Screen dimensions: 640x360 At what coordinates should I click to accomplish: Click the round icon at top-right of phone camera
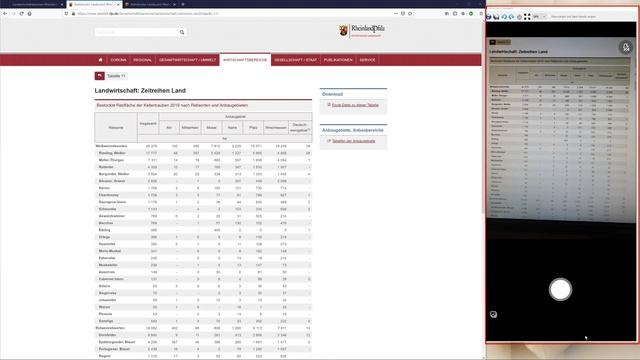[625, 47]
